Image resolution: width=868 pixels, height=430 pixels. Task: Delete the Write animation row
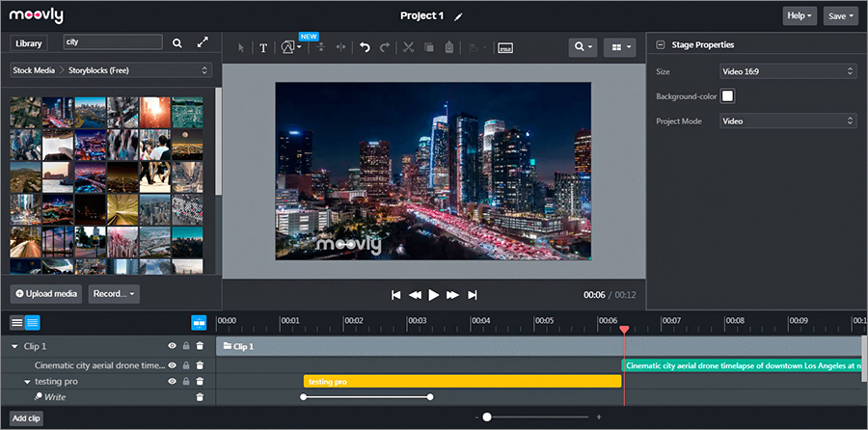tap(200, 397)
